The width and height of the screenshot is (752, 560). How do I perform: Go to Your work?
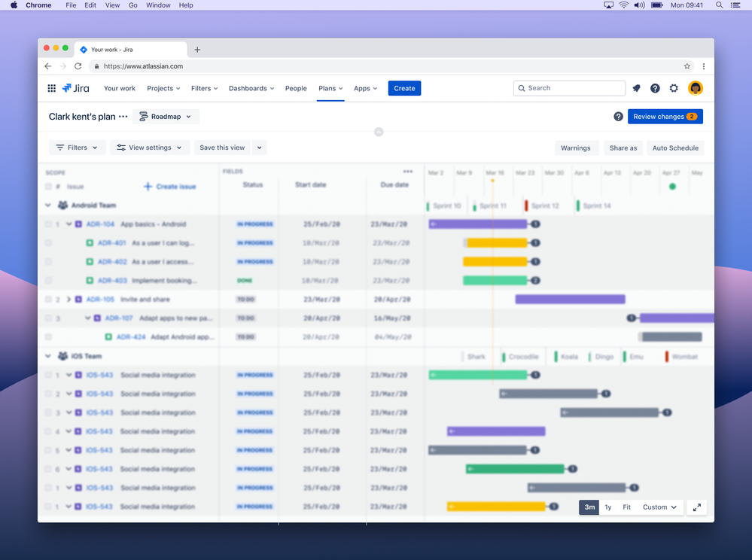click(x=120, y=88)
